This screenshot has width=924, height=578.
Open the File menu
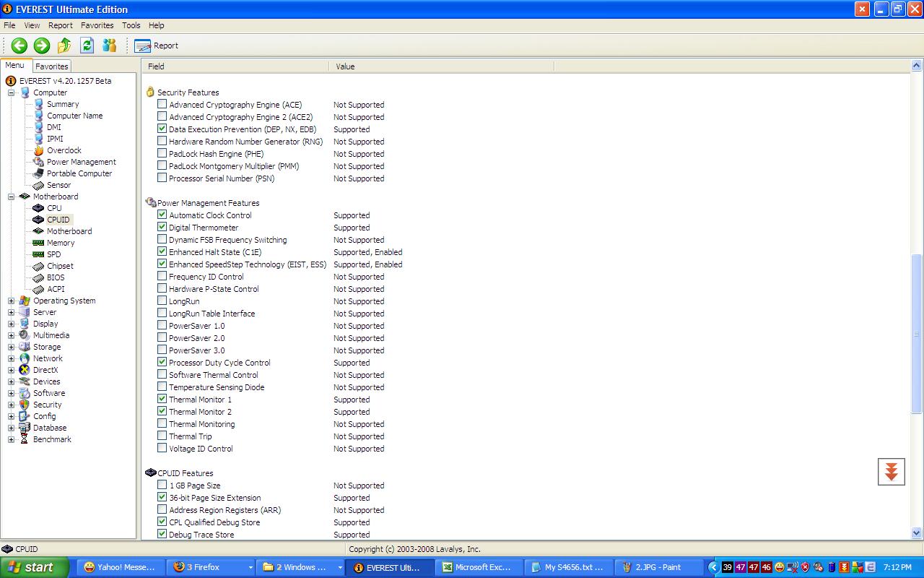(x=9, y=25)
